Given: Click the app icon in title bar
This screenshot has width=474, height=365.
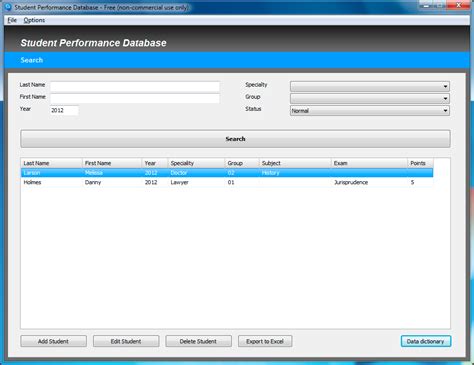Looking at the screenshot, I should pos(8,7).
